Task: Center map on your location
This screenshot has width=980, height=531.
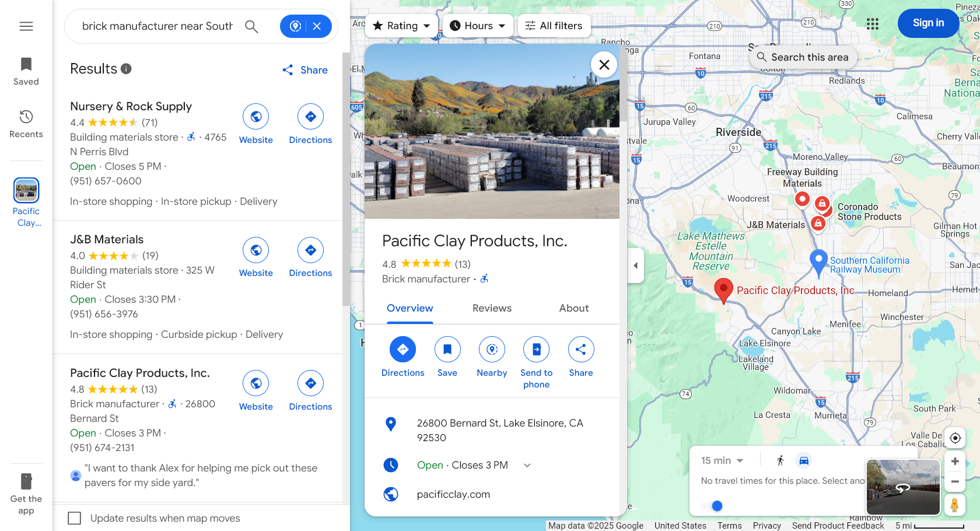Action: [x=955, y=438]
